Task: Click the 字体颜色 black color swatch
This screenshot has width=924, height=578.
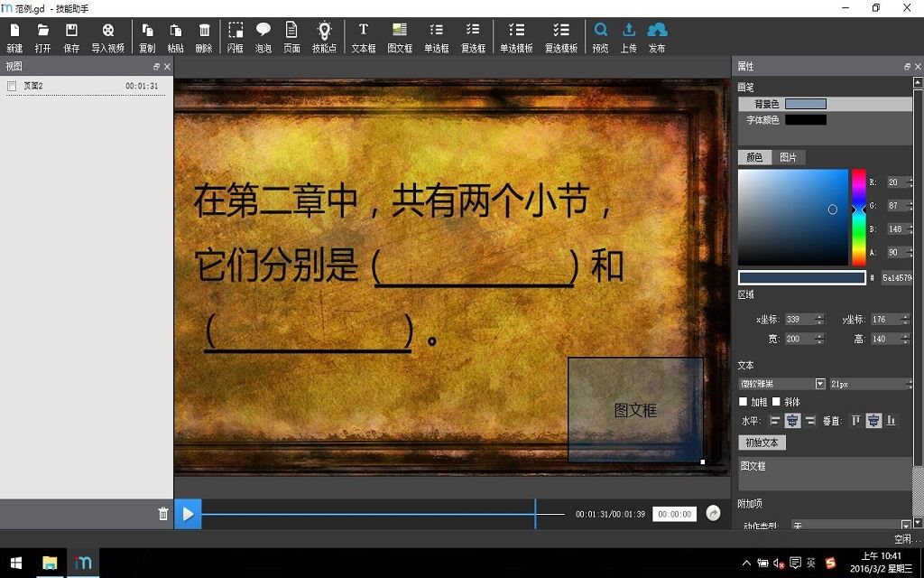Action: click(x=806, y=120)
